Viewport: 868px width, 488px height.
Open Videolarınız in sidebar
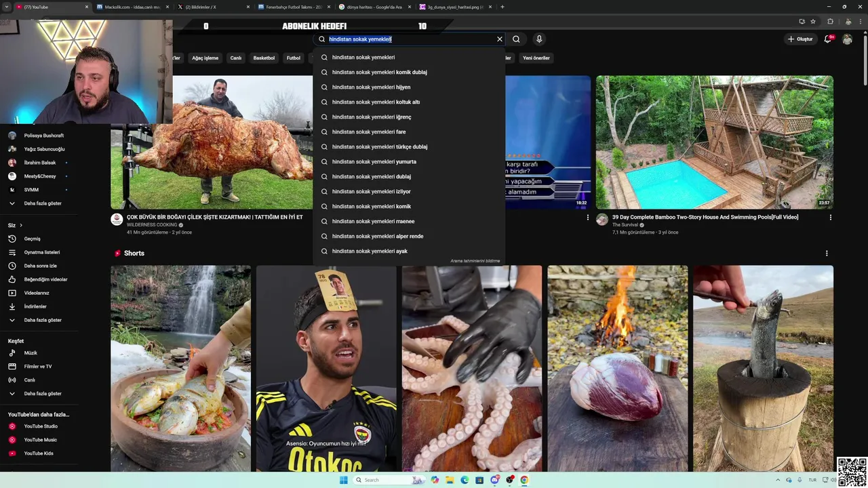(x=37, y=293)
